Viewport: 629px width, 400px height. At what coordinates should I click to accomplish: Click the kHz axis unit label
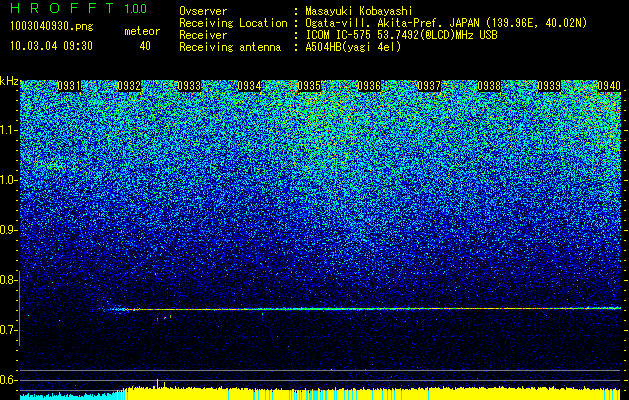click(9, 81)
